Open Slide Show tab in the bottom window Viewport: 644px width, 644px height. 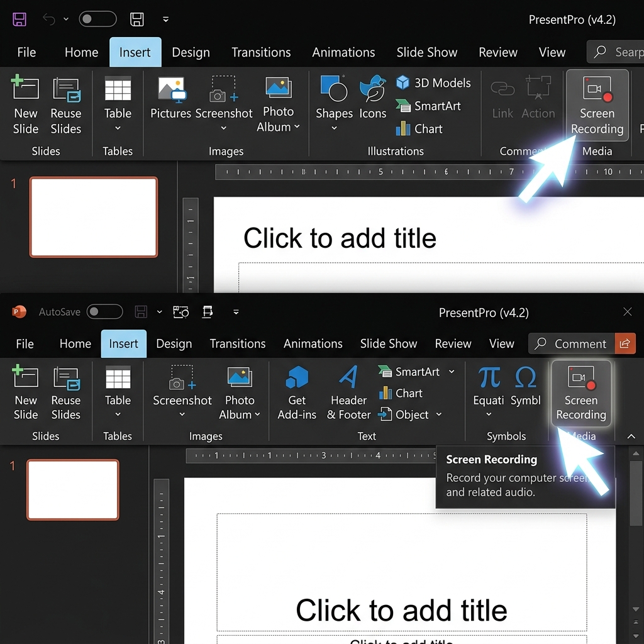point(389,343)
